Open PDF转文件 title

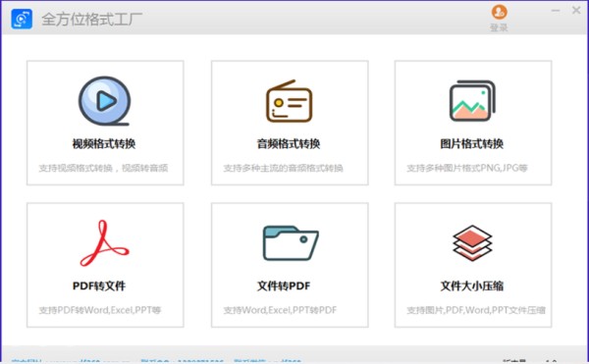coord(99,286)
